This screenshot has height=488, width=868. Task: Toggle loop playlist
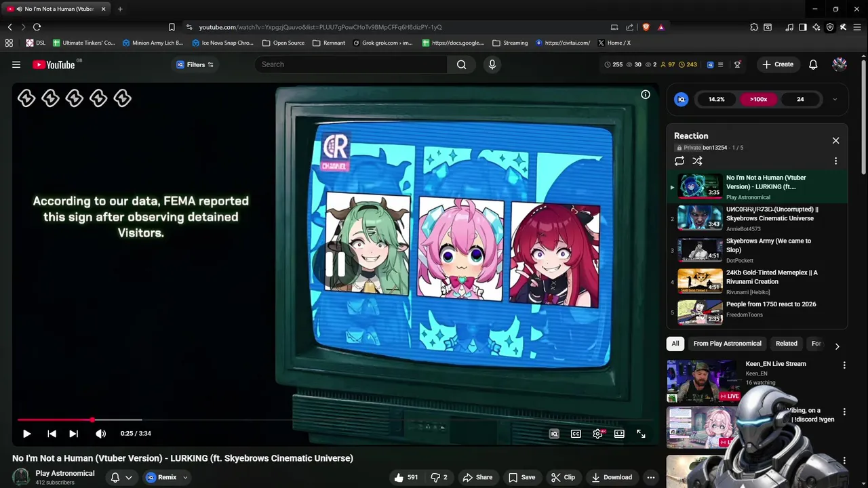(679, 161)
